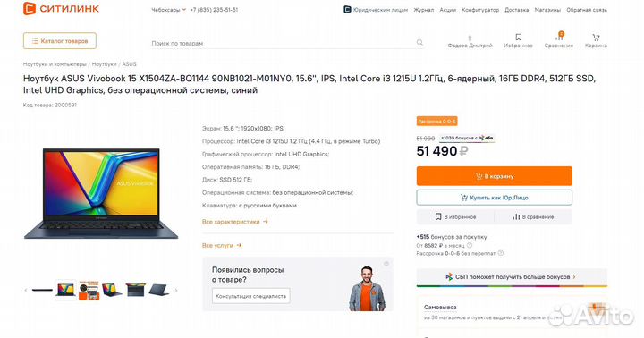Click the Экран: 15.6" 1920x1080 IPS line

[x=243, y=129]
